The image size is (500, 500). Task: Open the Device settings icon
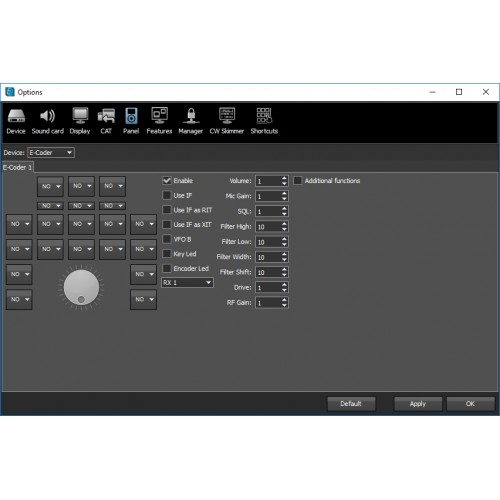point(16,121)
